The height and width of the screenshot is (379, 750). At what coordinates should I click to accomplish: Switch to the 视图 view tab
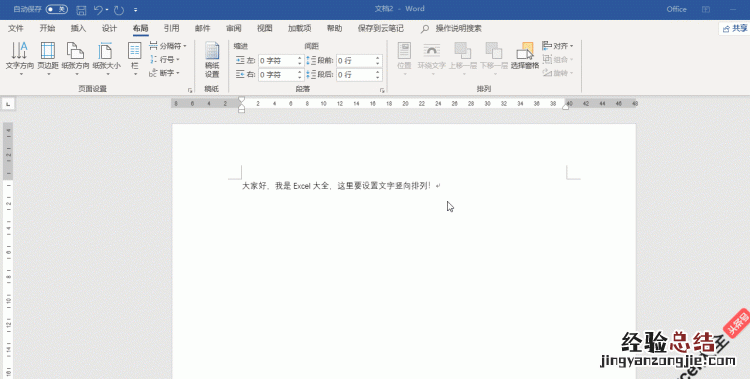point(265,28)
